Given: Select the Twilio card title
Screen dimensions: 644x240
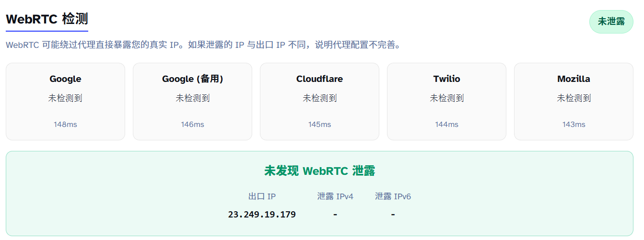Looking at the screenshot, I should click(446, 79).
